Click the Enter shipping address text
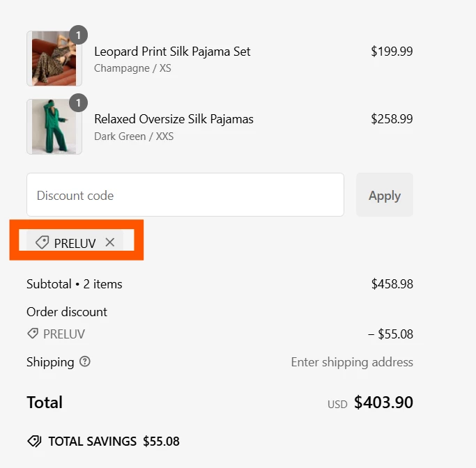 [351, 362]
